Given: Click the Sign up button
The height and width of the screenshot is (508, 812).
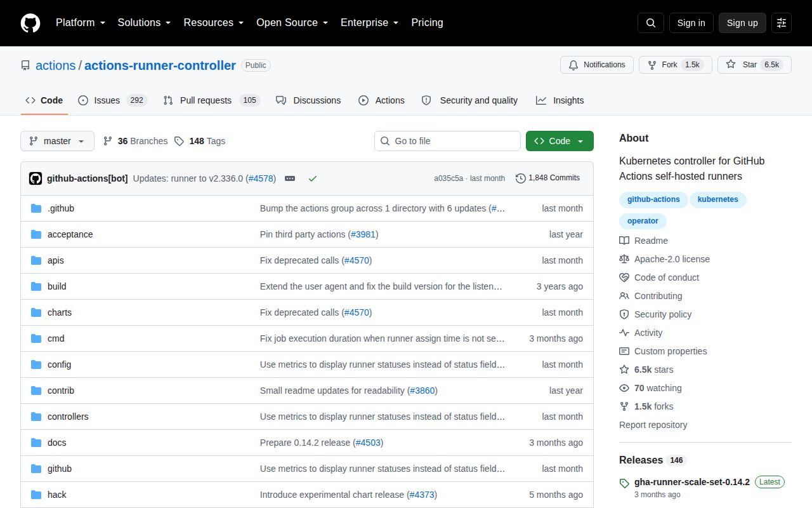Looking at the screenshot, I should 742,23.
